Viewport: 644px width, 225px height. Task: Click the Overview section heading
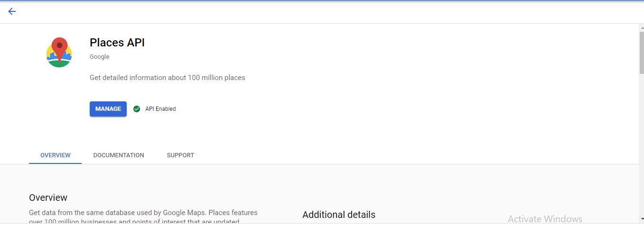48,198
